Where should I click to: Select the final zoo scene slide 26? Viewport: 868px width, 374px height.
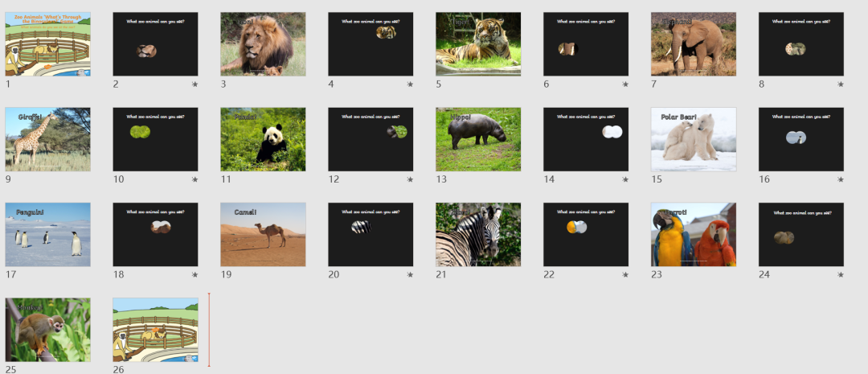pyautogui.click(x=156, y=331)
